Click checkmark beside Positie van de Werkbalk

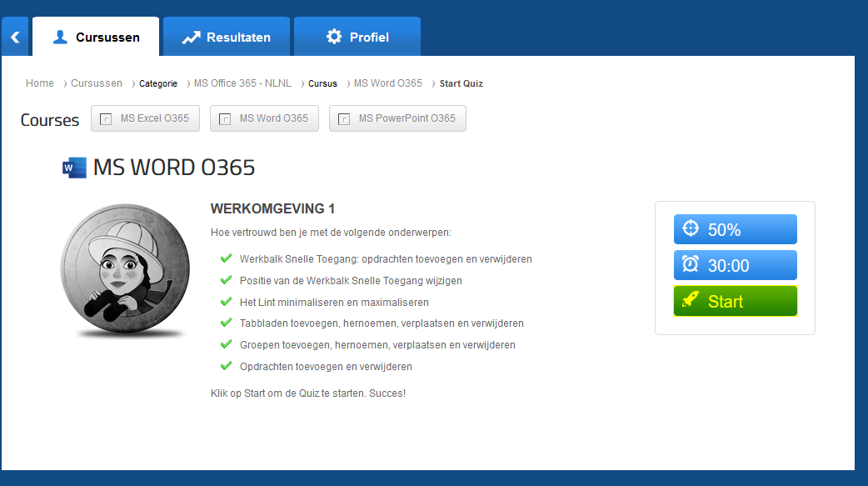tap(226, 280)
